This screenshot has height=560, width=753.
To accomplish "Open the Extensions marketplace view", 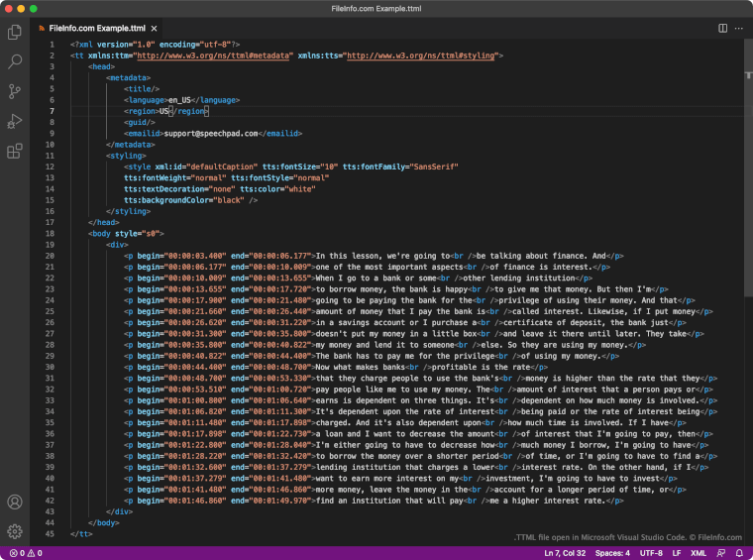I will 15,151.
